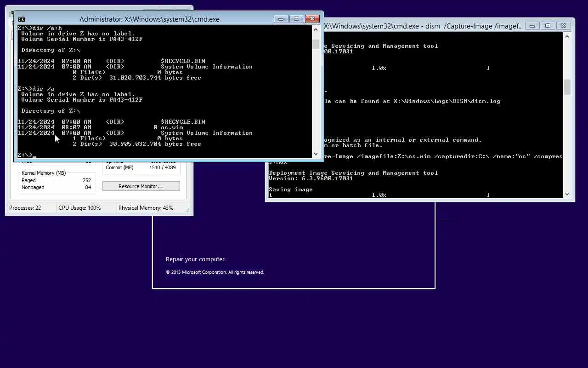Click the 30,905,032,704 bytes free text
The width and height of the screenshot is (588, 368).
coord(155,144)
